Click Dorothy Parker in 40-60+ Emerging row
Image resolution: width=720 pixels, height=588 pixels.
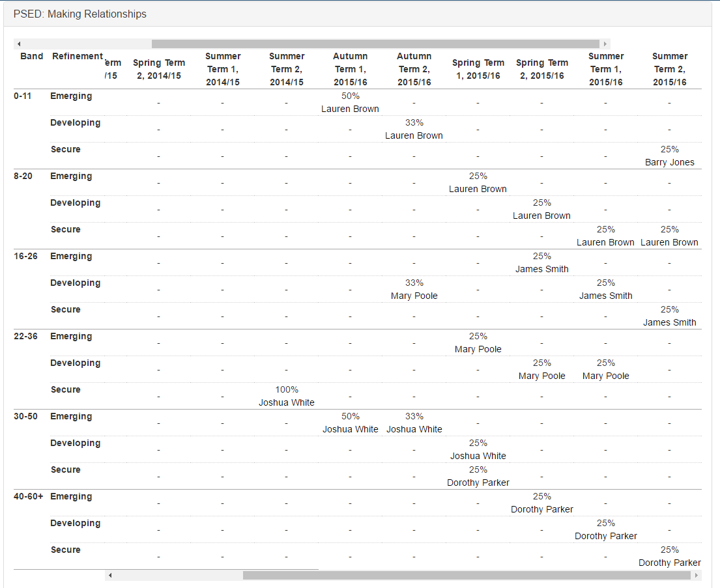coord(542,509)
